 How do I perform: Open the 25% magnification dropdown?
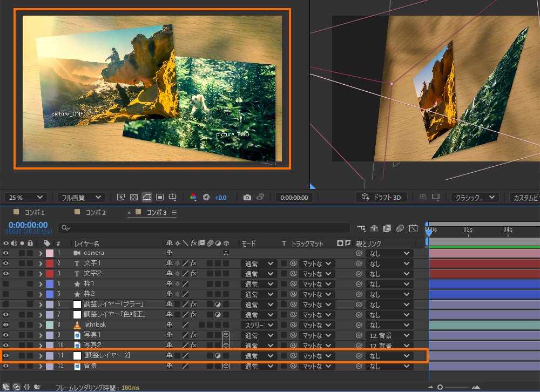pyautogui.click(x=25, y=198)
